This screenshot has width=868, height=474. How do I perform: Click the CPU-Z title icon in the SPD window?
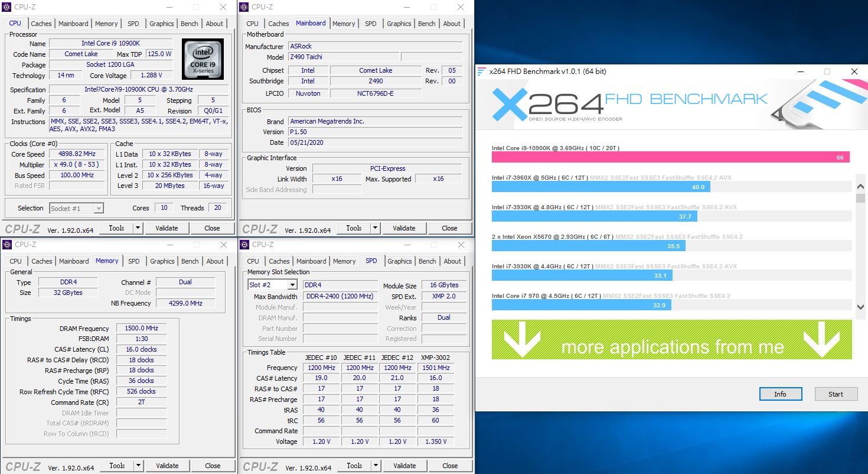244,245
